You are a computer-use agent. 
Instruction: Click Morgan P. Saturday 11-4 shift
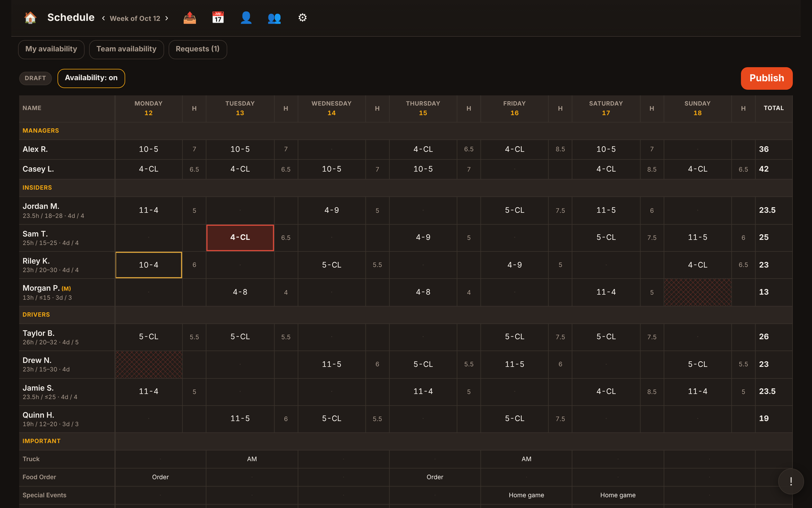tap(606, 292)
